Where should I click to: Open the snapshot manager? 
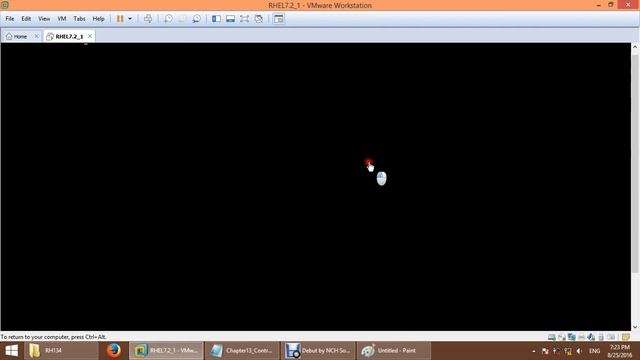pyautogui.click(x=196, y=19)
